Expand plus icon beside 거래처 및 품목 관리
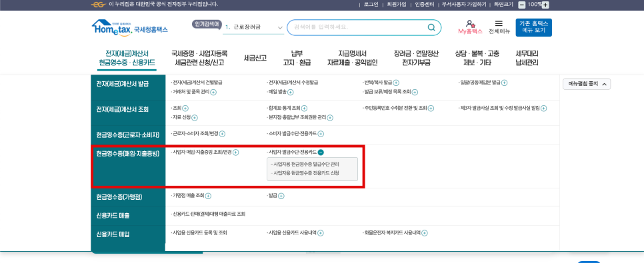 213,93
